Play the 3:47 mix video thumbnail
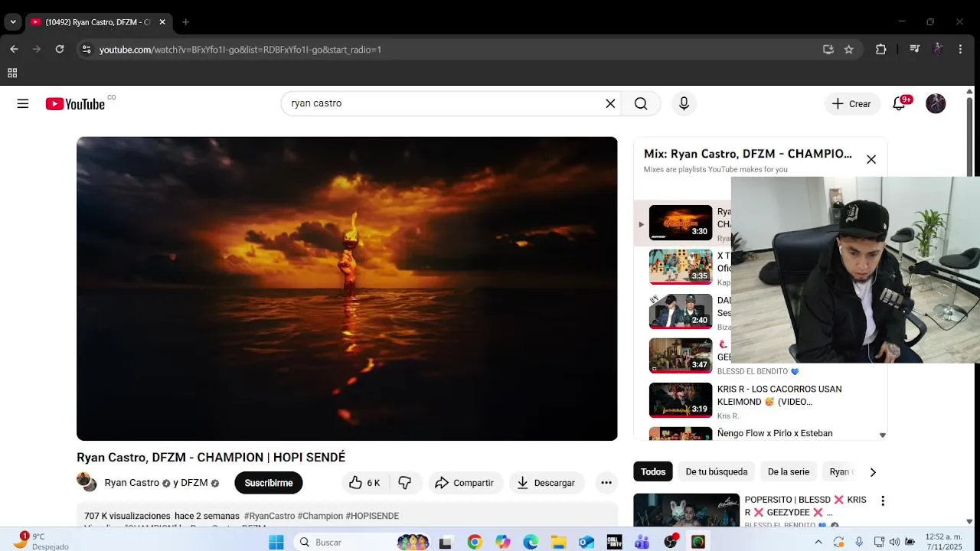Viewport: 980px width, 551px height. point(681,356)
